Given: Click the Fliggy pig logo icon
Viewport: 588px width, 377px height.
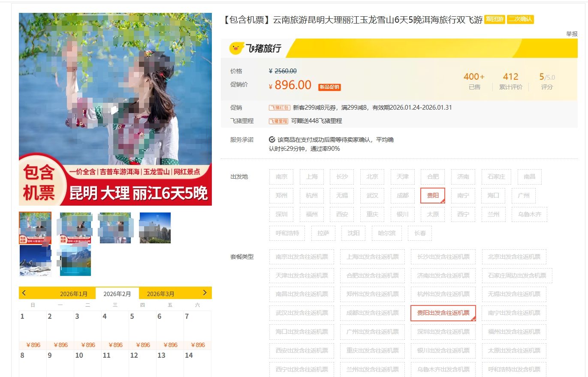Looking at the screenshot, I should point(236,48).
